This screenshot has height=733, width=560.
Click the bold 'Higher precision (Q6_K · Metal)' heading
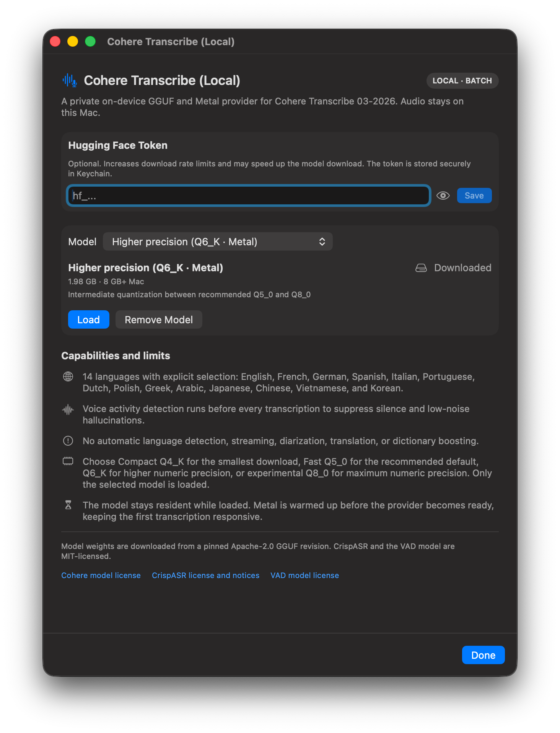145,268
